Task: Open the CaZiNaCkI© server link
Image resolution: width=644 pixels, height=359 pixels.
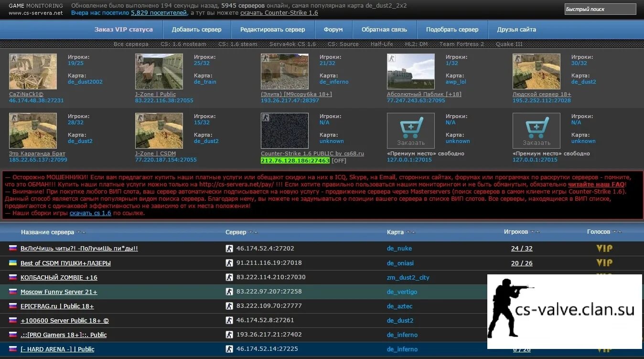Action: [x=26, y=94]
